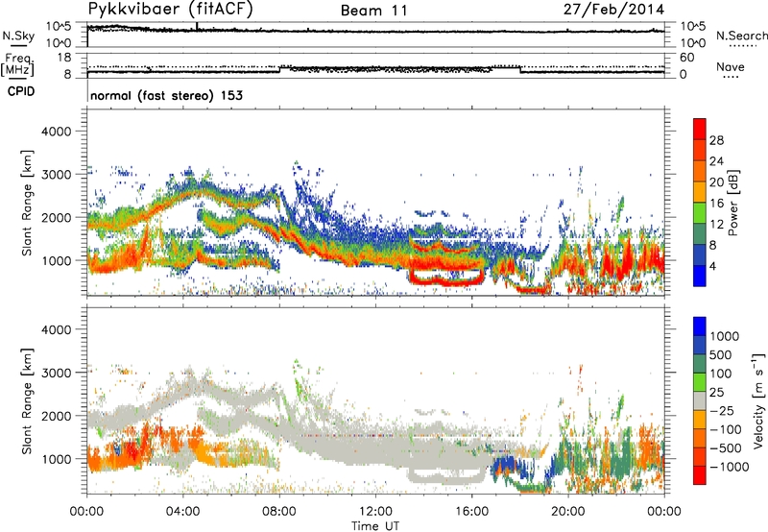Click the blue segment of power colorbar
The image size is (768, 532).
(700, 276)
